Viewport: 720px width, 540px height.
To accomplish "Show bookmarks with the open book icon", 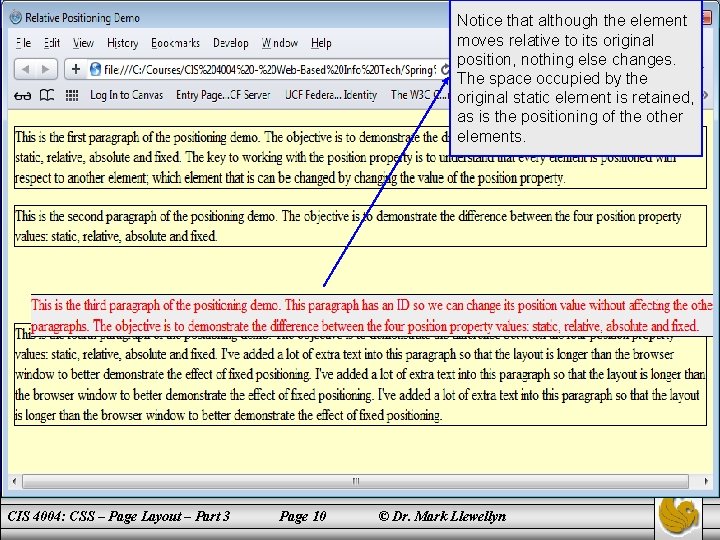I will (x=47, y=95).
